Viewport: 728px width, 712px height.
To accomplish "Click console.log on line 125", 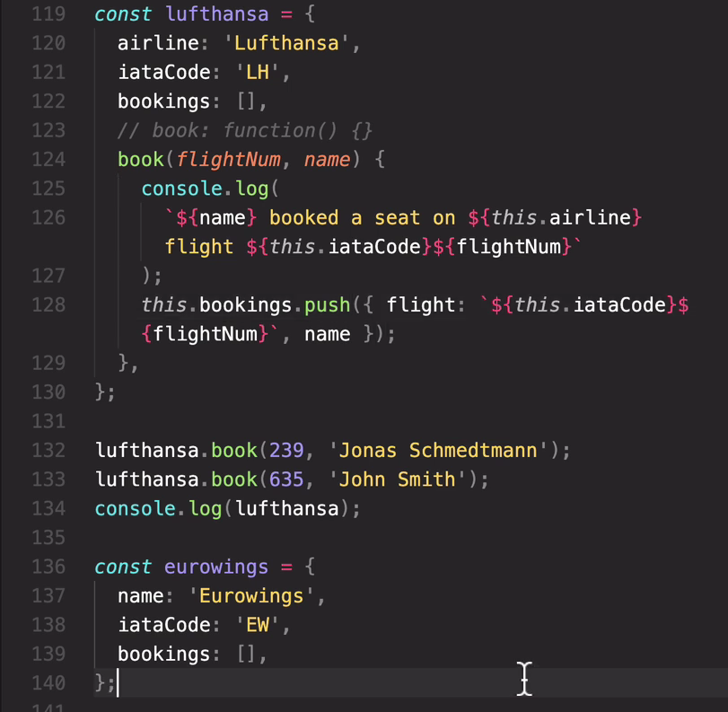I will [205, 189].
